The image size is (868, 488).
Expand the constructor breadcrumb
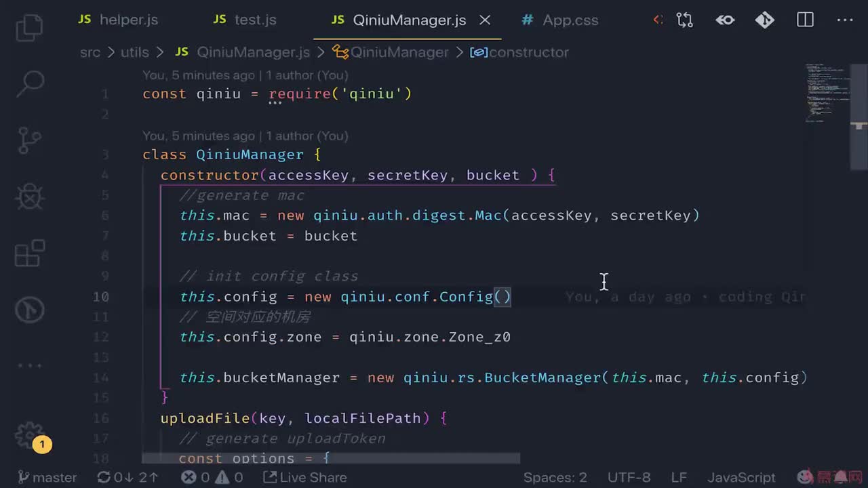click(x=520, y=52)
